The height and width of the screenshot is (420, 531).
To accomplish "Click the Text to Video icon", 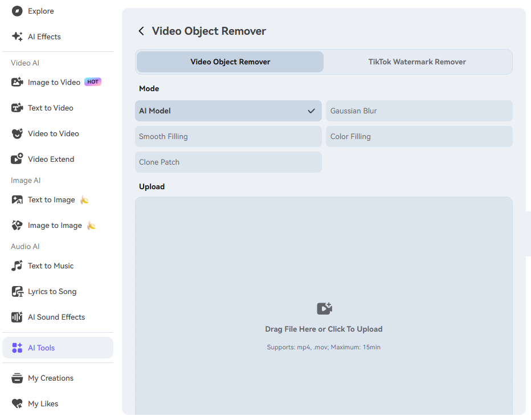I will point(17,108).
